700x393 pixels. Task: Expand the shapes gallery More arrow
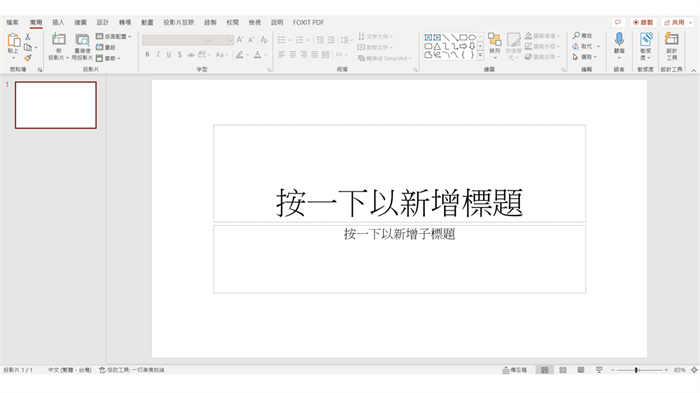pos(480,55)
